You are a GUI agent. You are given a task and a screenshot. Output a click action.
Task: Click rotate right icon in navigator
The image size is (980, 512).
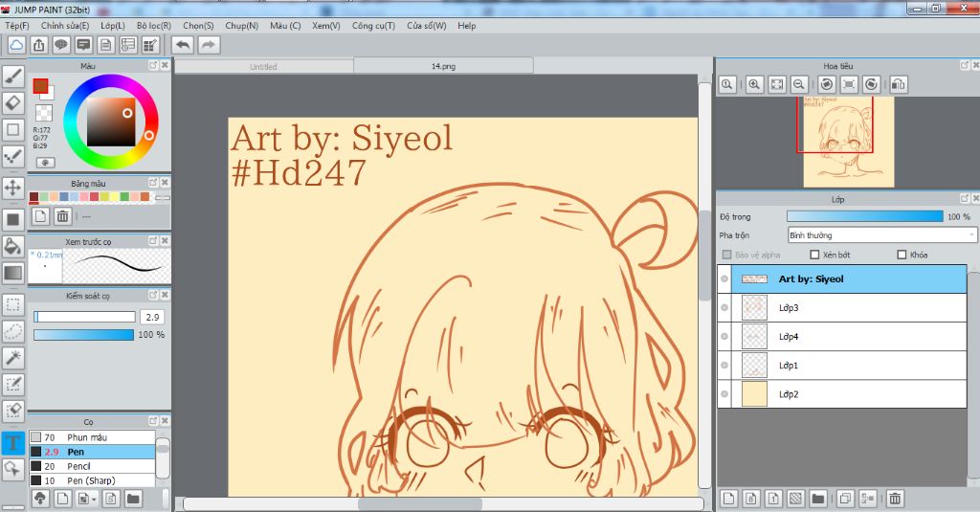(x=871, y=84)
